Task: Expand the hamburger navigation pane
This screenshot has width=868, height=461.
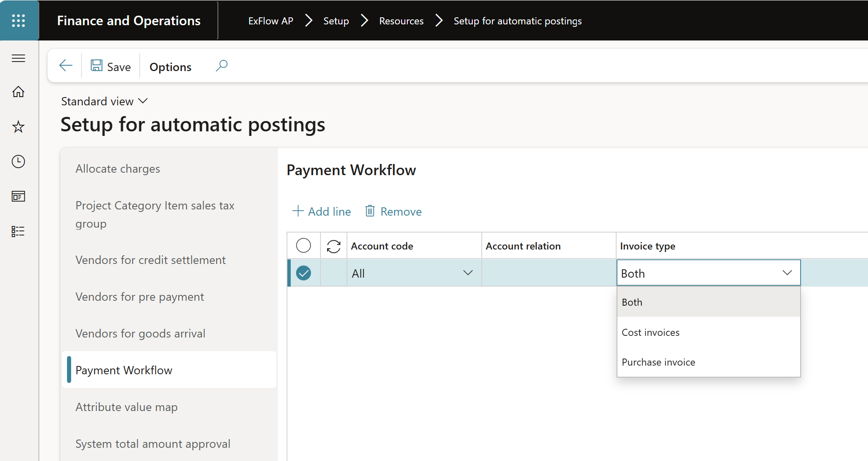Action: 19,58
